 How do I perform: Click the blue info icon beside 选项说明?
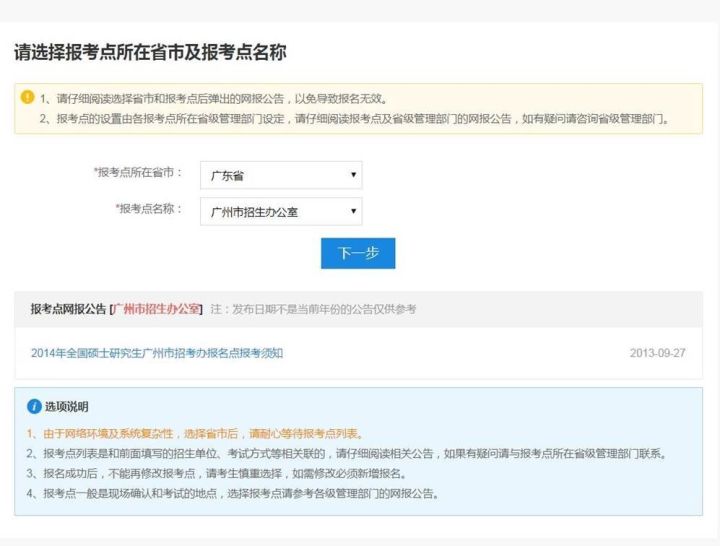tap(33, 406)
